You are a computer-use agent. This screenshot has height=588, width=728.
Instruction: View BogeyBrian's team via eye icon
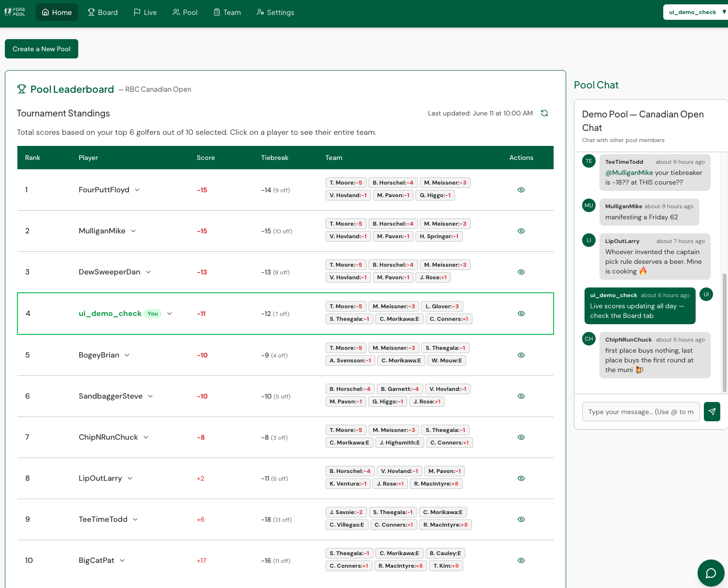[521, 355]
